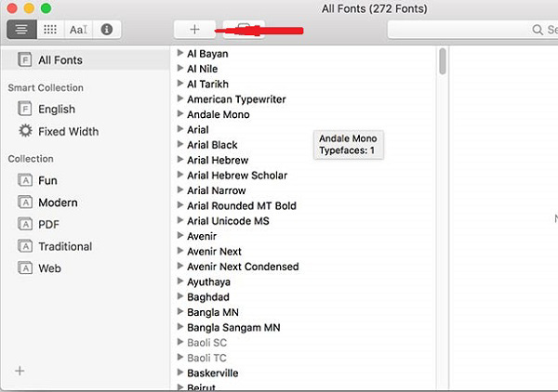
Task: Select the Traditional collection
Action: tap(64, 246)
